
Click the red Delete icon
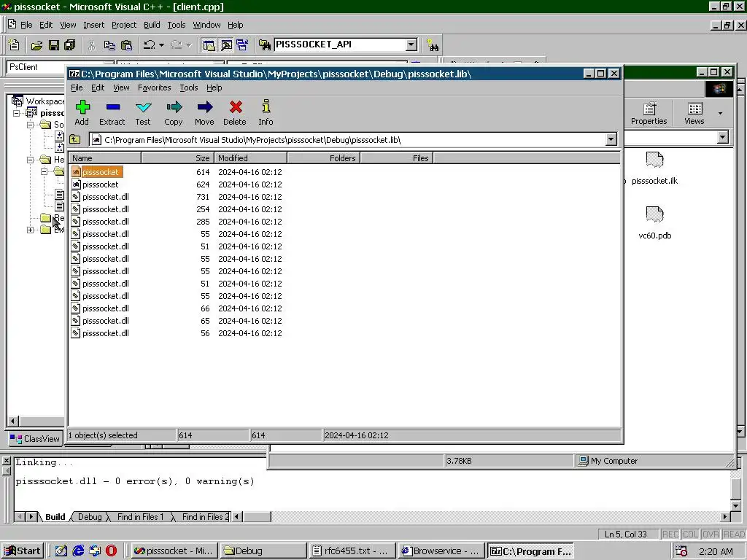click(235, 113)
